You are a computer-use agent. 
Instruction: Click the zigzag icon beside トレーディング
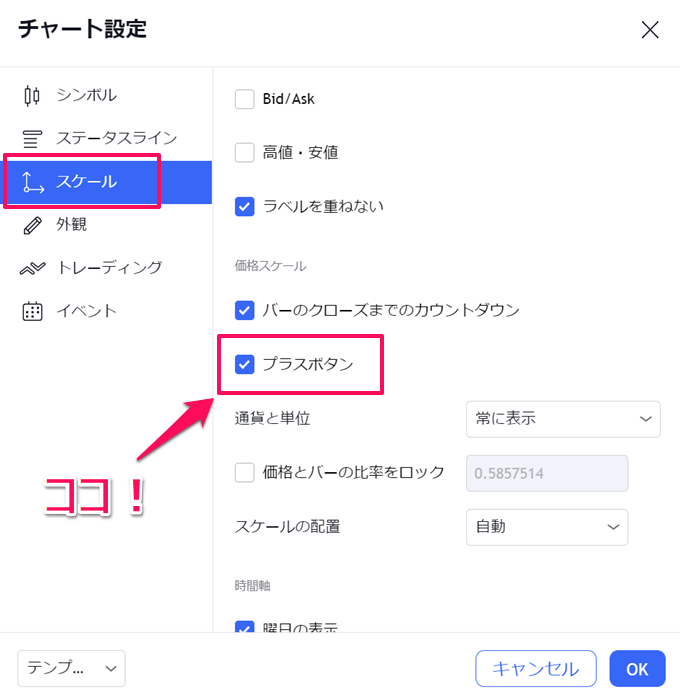point(32,268)
